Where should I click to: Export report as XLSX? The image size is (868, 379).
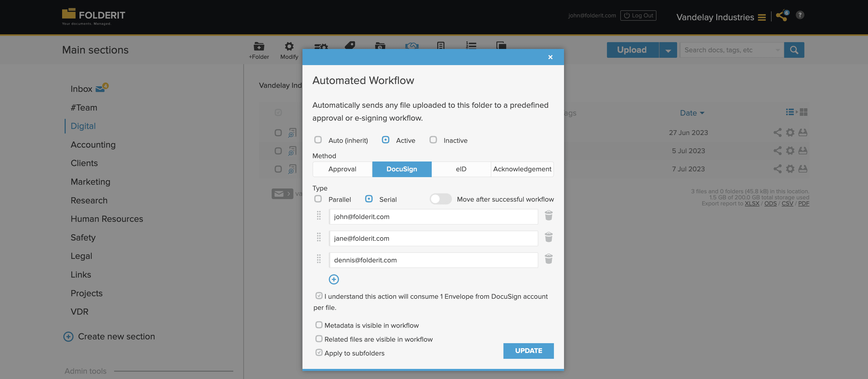tap(752, 203)
